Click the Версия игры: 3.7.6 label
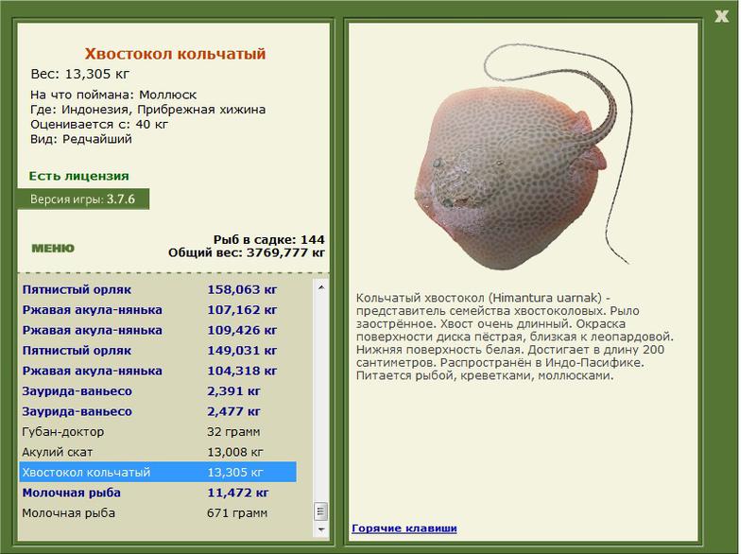The height and width of the screenshot is (554, 756). (x=82, y=199)
